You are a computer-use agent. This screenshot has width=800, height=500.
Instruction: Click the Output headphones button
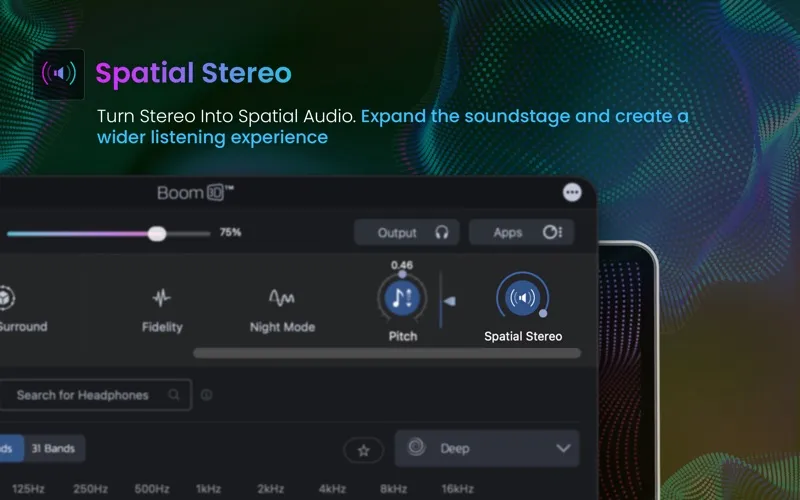(407, 233)
